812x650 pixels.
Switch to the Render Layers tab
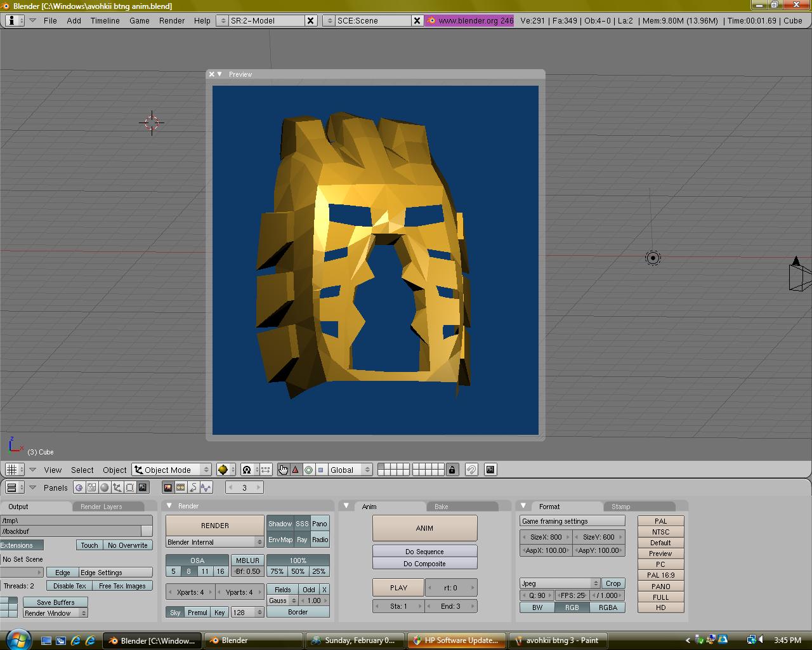coord(101,507)
